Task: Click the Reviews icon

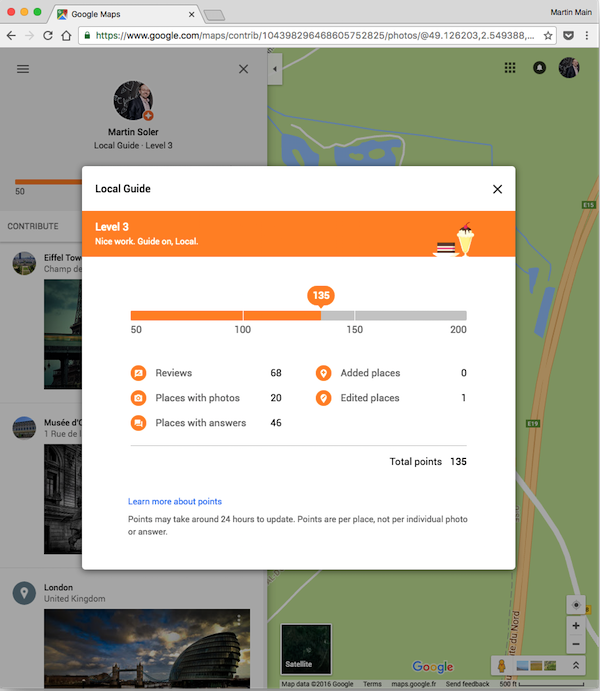Action: 138,373
